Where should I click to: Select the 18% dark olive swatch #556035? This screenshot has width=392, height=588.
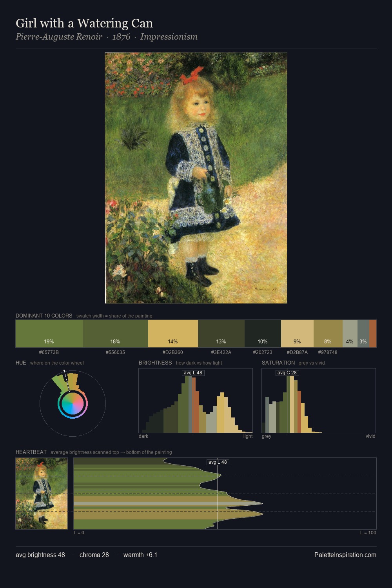[115, 334]
